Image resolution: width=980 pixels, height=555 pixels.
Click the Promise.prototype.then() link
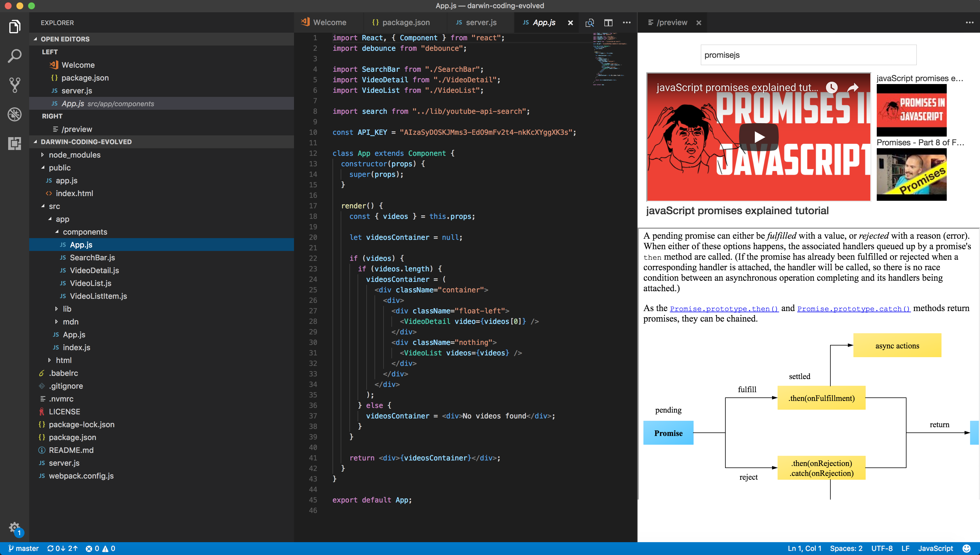[724, 309]
